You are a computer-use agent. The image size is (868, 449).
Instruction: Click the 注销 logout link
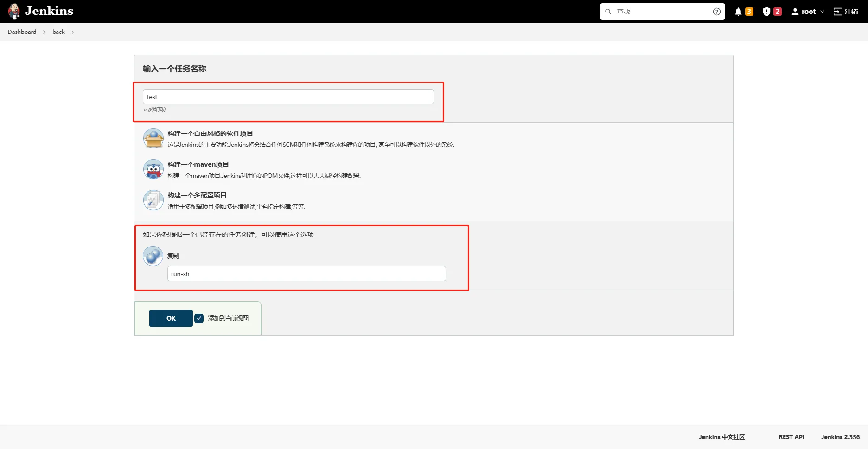[x=846, y=12]
